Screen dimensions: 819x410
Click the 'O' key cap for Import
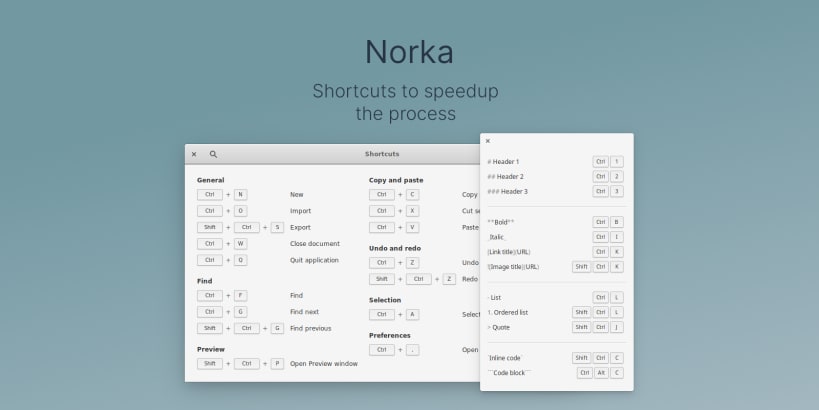point(240,211)
